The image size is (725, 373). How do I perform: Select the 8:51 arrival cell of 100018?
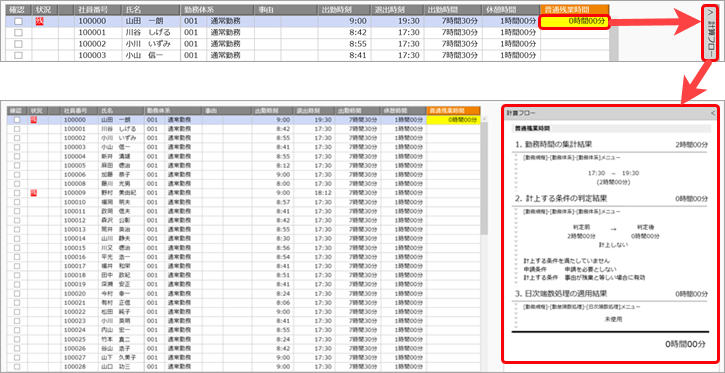272,275
